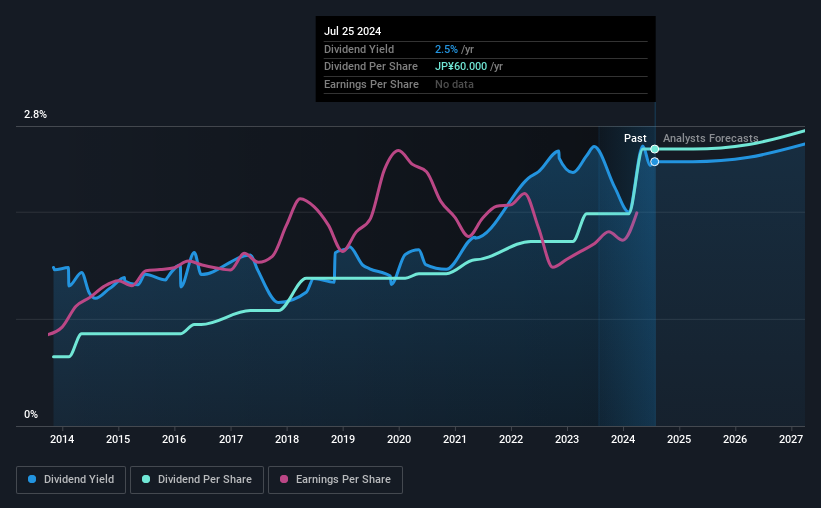Click the No data earnings value
Image resolution: width=821 pixels, height=508 pixels.
454,84
